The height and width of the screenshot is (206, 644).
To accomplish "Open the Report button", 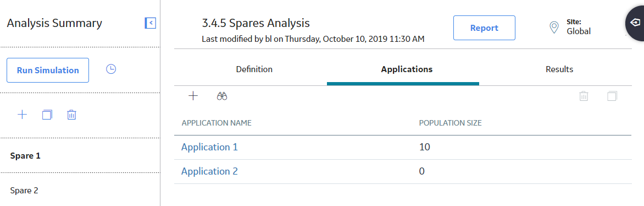I will click(484, 28).
